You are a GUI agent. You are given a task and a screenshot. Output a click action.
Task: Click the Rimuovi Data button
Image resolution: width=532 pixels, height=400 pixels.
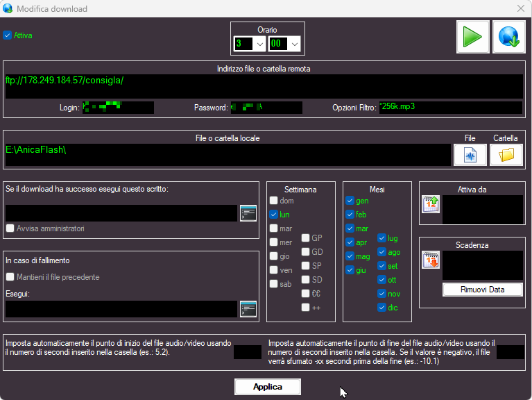pyautogui.click(x=482, y=290)
